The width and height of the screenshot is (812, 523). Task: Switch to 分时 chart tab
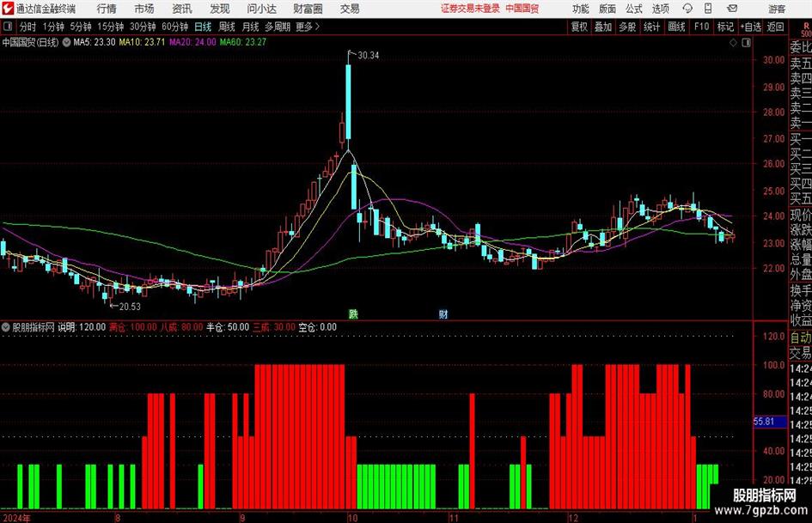click(28, 27)
